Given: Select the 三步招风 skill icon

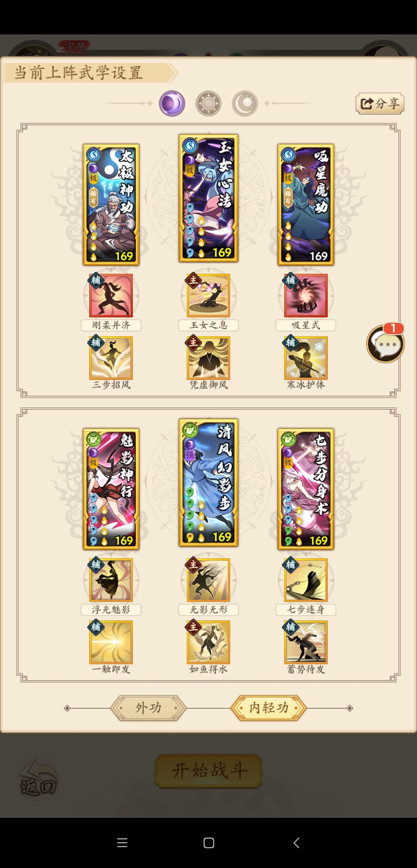Looking at the screenshot, I should coord(111,358).
